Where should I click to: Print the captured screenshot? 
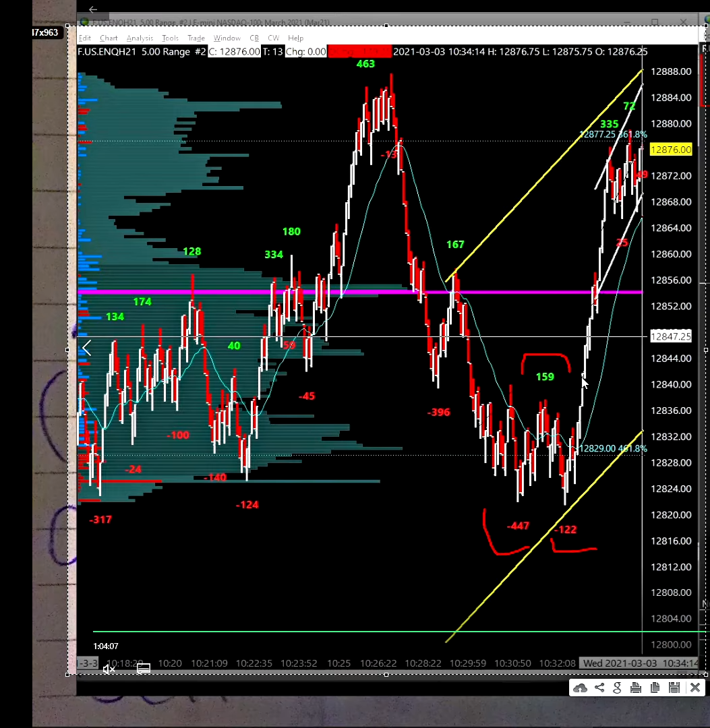(x=636, y=688)
